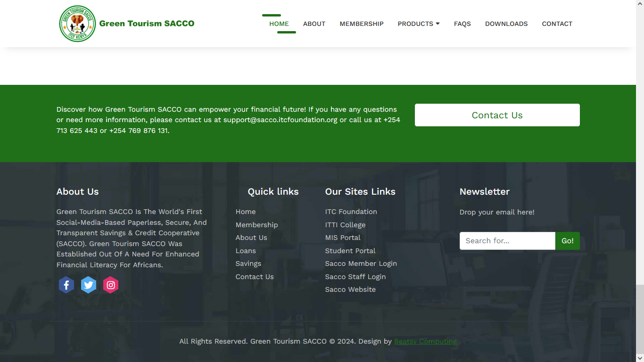Click the Loans quick link
The width and height of the screenshot is (644, 362).
[x=246, y=251]
